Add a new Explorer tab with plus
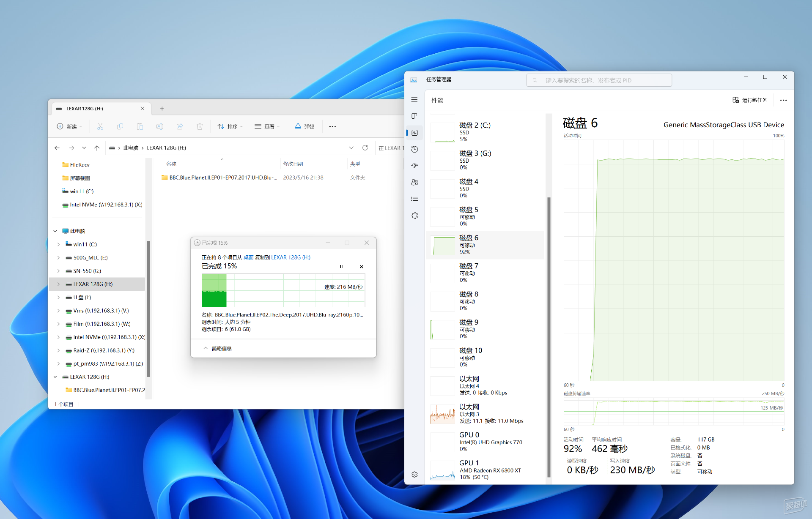The height and width of the screenshot is (519, 812). point(162,109)
